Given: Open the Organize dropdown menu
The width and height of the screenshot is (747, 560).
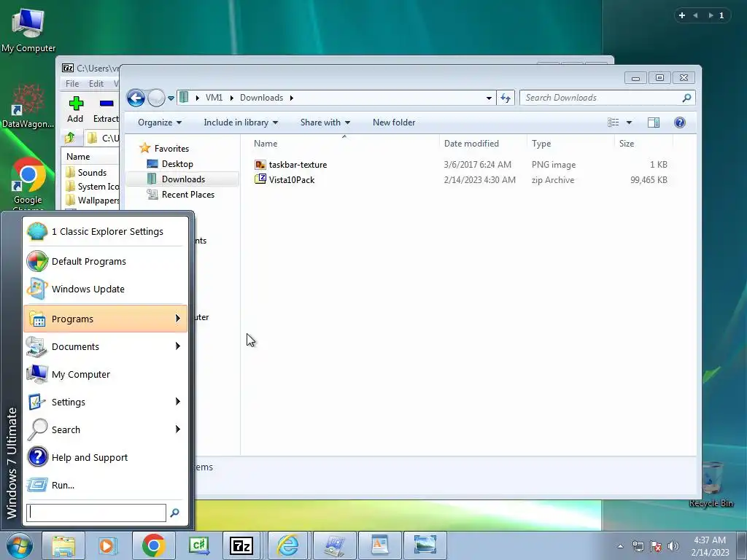Looking at the screenshot, I should (160, 122).
